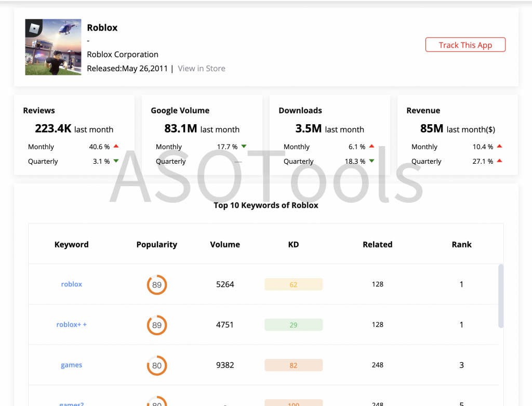The image size is (532, 406).
Task: Click the volume value 9382
Action: pyautogui.click(x=225, y=365)
